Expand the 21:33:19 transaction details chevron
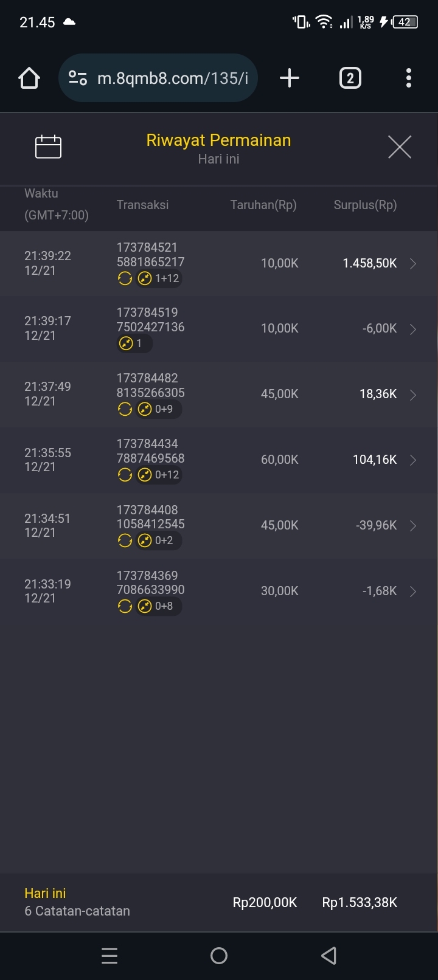This screenshot has width=438, height=980. [413, 592]
